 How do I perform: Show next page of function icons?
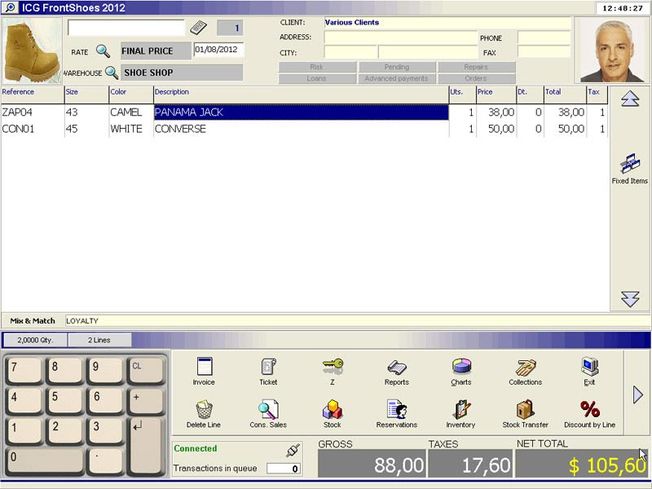(x=637, y=395)
